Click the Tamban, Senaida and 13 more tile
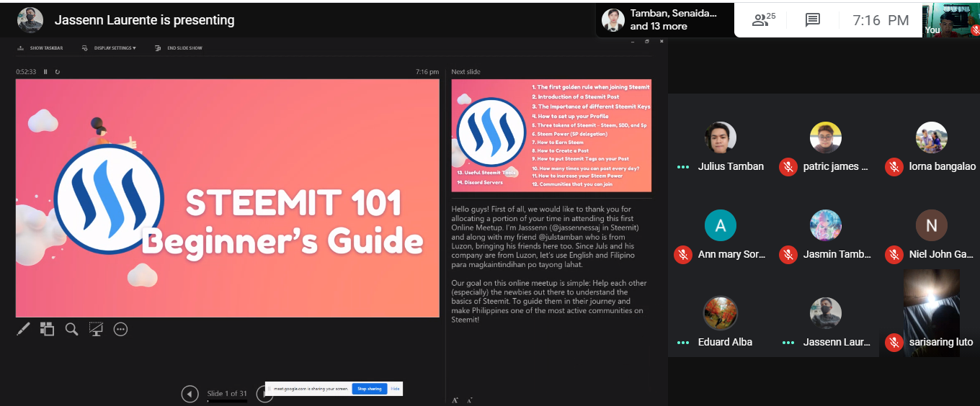Screen dimensions: 980x406 coord(664,20)
